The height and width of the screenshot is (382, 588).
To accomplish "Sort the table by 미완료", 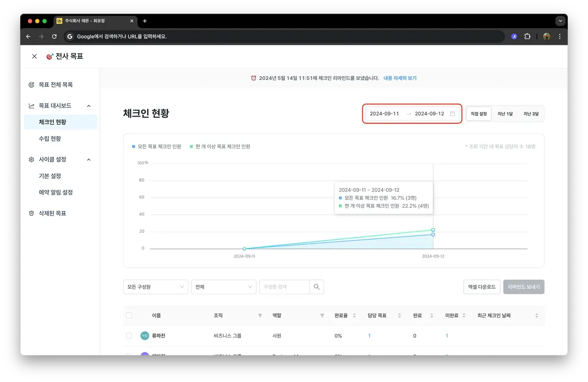I will 464,316.
